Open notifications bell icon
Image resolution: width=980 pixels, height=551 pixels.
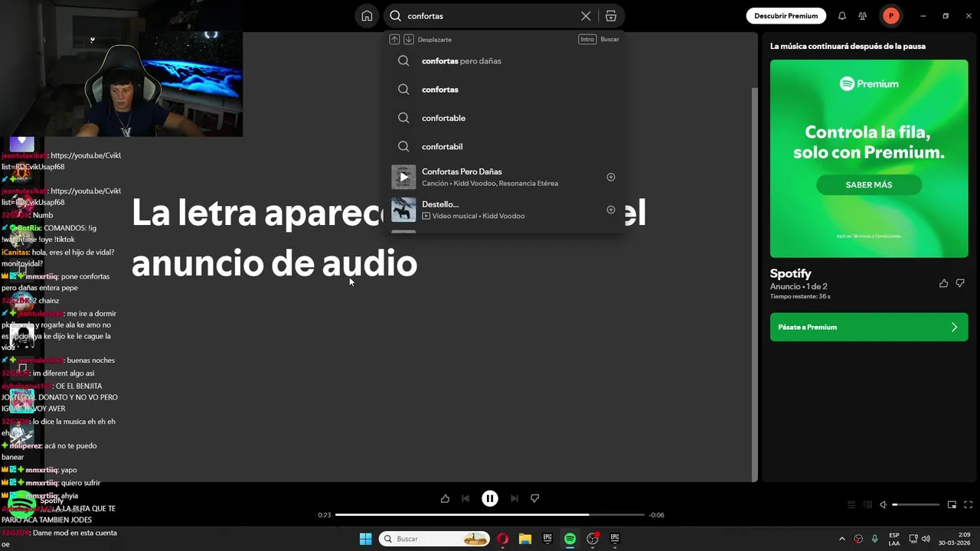[x=841, y=16]
